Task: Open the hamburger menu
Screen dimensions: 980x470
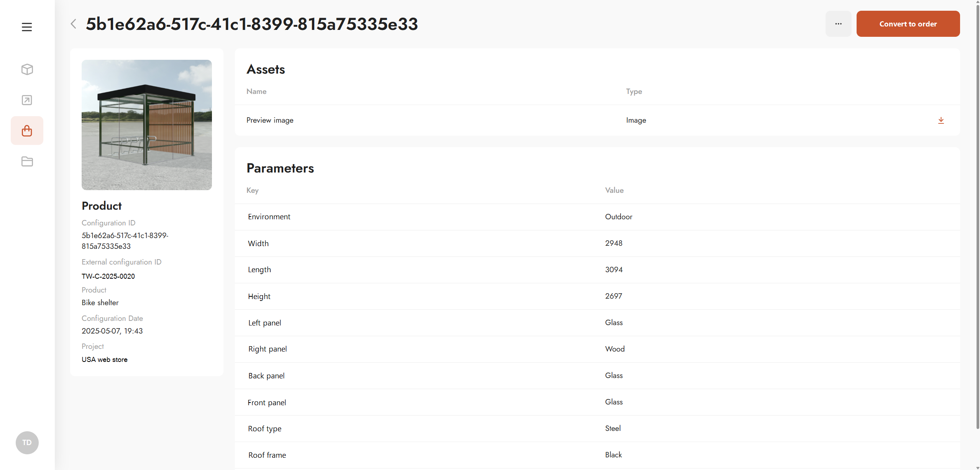Action: pos(27,27)
